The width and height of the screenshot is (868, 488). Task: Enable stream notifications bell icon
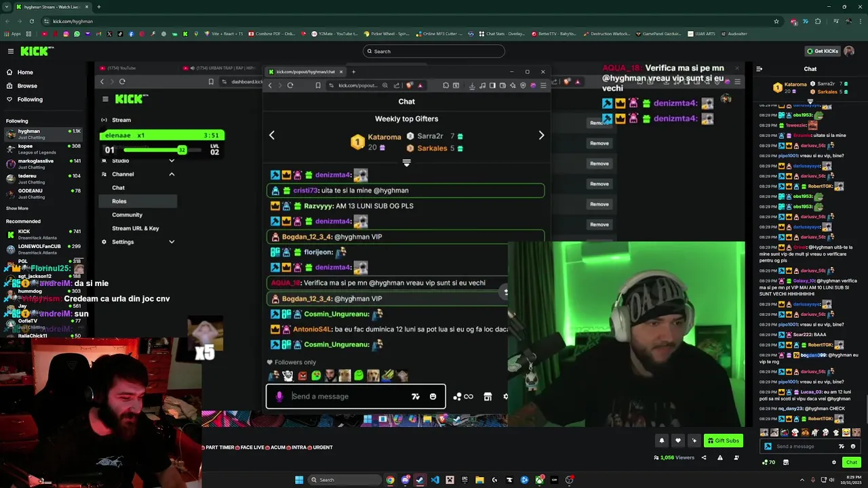[x=662, y=441]
